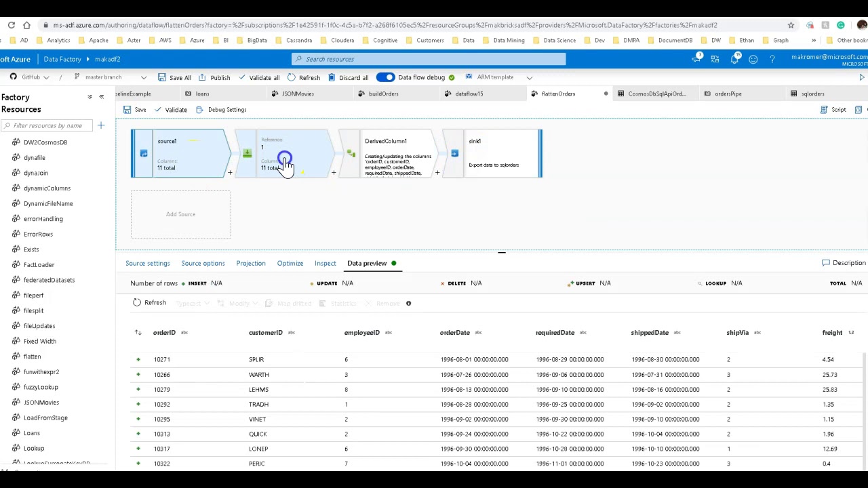Click Discard all in toolbar
The height and width of the screenshot is (488, 868).
tap(348, 77)
